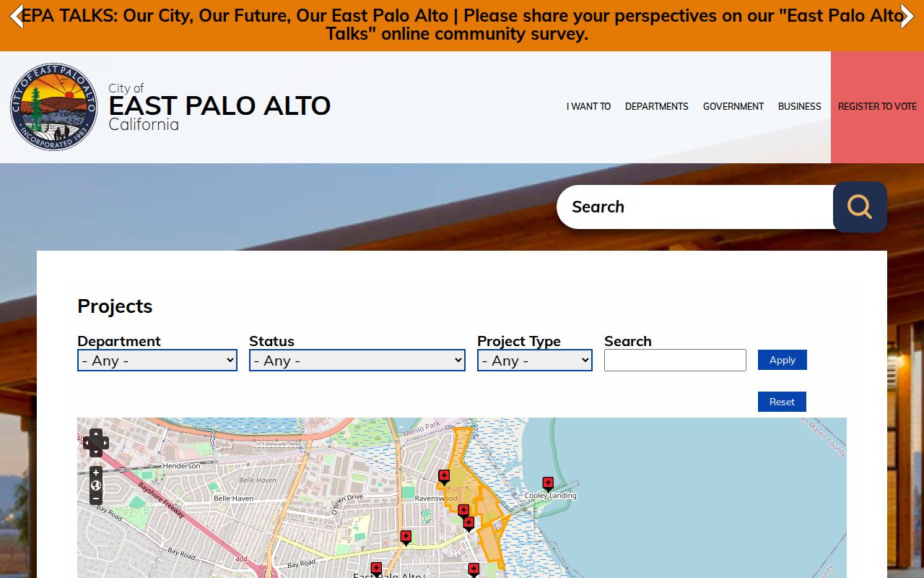
Task: Apply the project filters
Action: 783,360
